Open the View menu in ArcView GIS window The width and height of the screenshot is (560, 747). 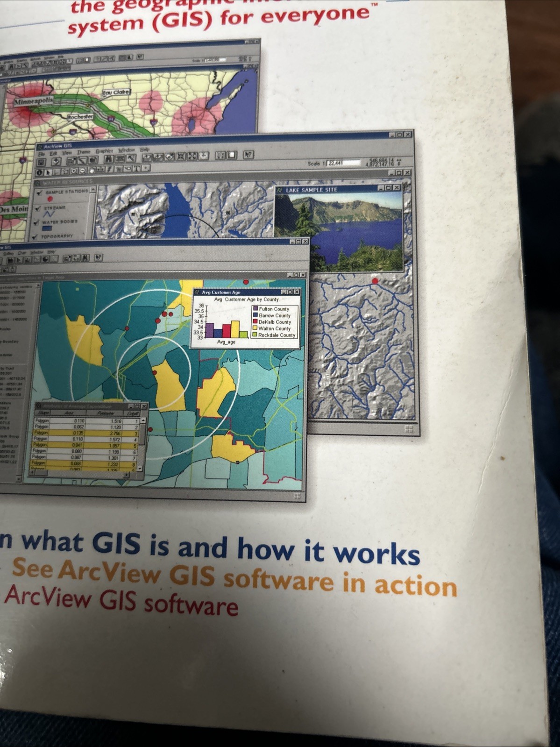(67, 153)
